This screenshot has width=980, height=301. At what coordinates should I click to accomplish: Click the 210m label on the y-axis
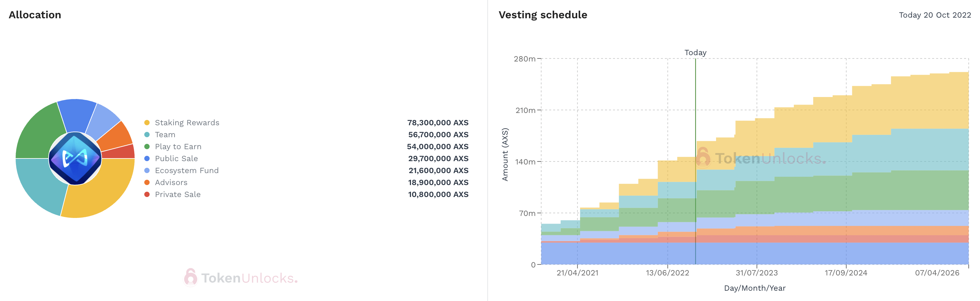[525, 110]
